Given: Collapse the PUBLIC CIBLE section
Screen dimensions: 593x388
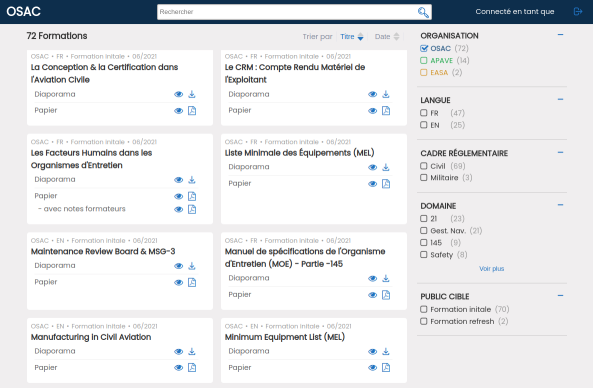Looking at the screenshot, I should click(x=560, y=295).
